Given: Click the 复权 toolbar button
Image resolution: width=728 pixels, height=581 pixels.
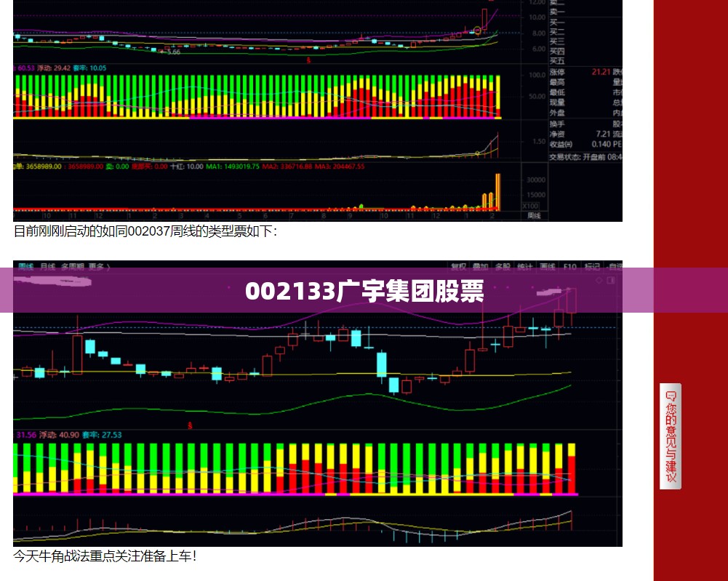Looking at the screenshot, I should (x=458, y=266).
